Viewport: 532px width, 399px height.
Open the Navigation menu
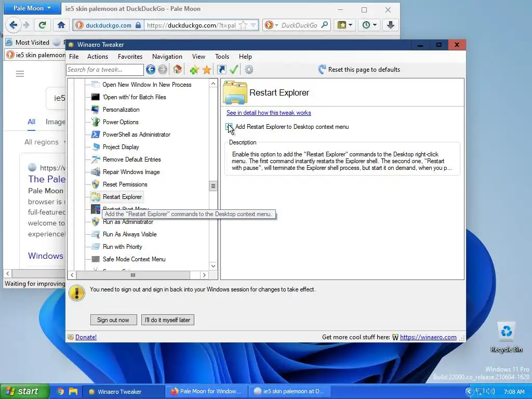[167, 57]
